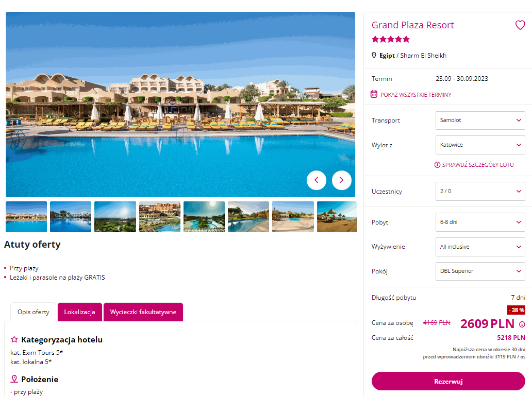Switch to the Lokalizacja tab
This screenshot has width=532, height=396.
80,312
